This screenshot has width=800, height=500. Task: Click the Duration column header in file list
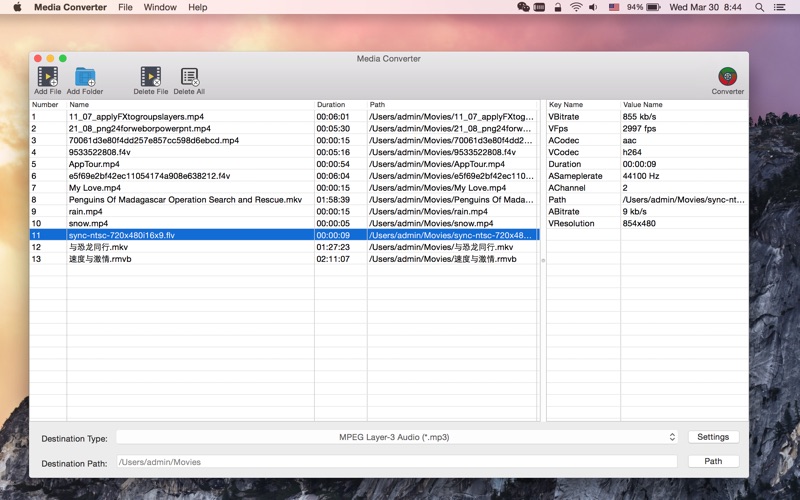tap(341, 105)
